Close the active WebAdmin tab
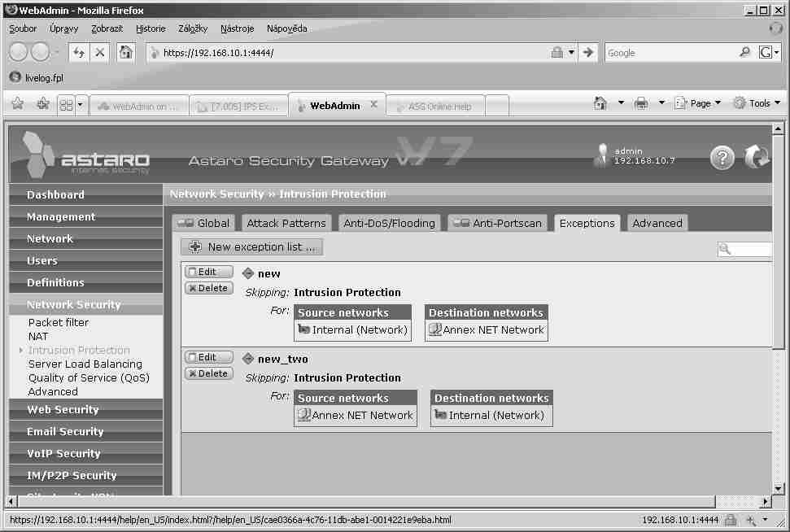 click(373, 104)
